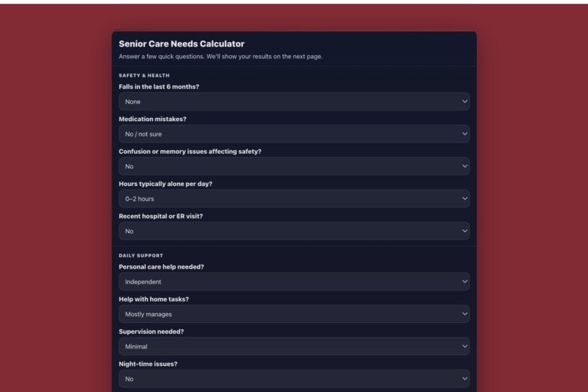Screen dimensions: 588x392
Task: Click the Safety & Health section label
Action: [x=145, y=75]
